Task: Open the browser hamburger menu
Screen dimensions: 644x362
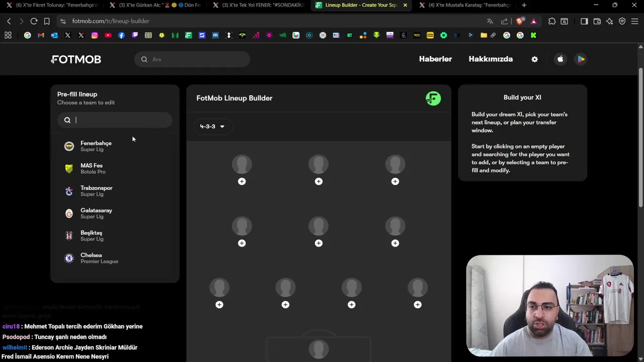Action: tap(635, 21)
